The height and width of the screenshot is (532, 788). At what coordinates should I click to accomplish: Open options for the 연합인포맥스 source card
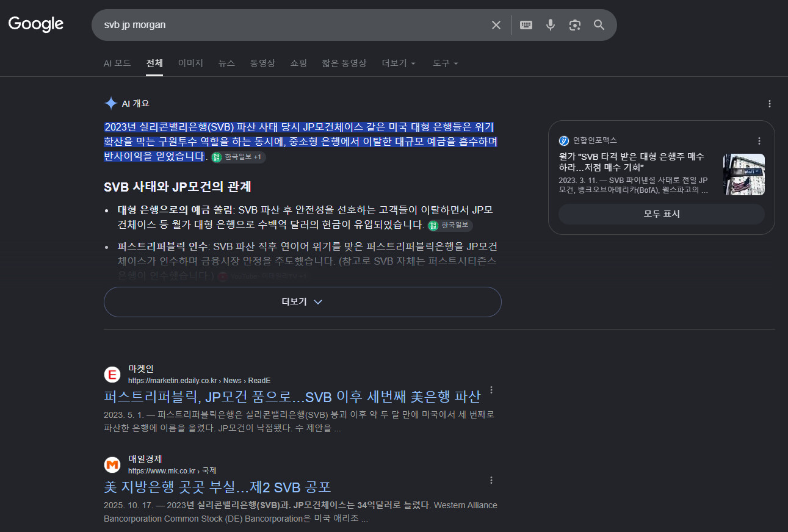coord(759,141)
